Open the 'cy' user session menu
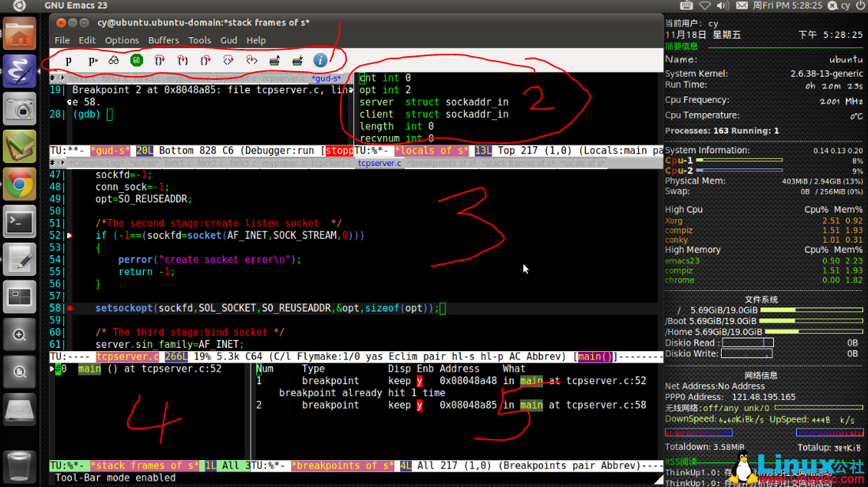The height and width of the screenshot is (487, 868). pyautogui.click(x=844, y=6)
